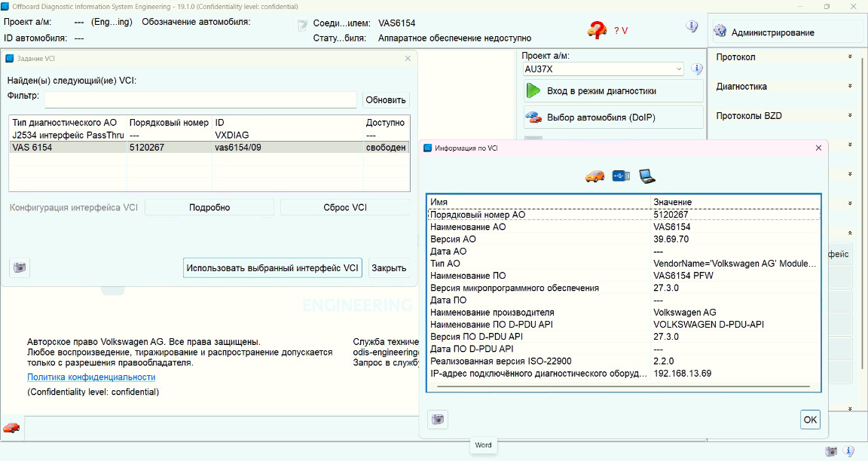Click the version value 39.69.70
Screen dimensions: 868x461
(671, 239)
